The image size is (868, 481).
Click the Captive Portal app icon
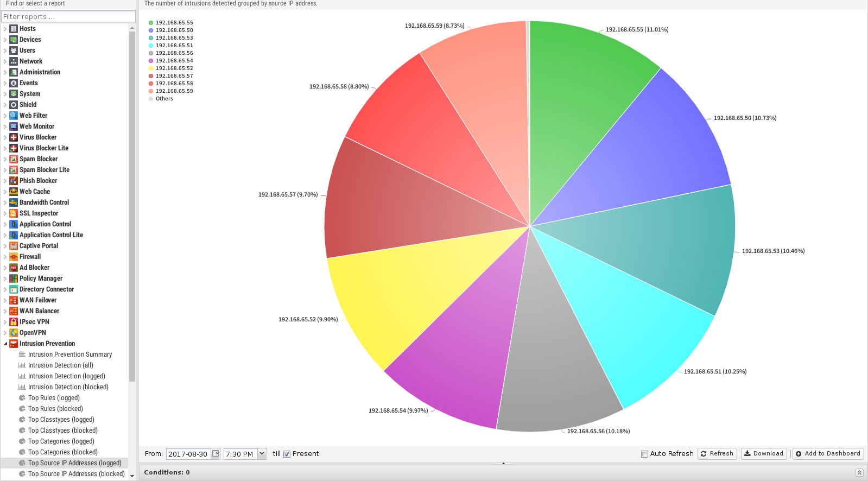coord(14,246)
